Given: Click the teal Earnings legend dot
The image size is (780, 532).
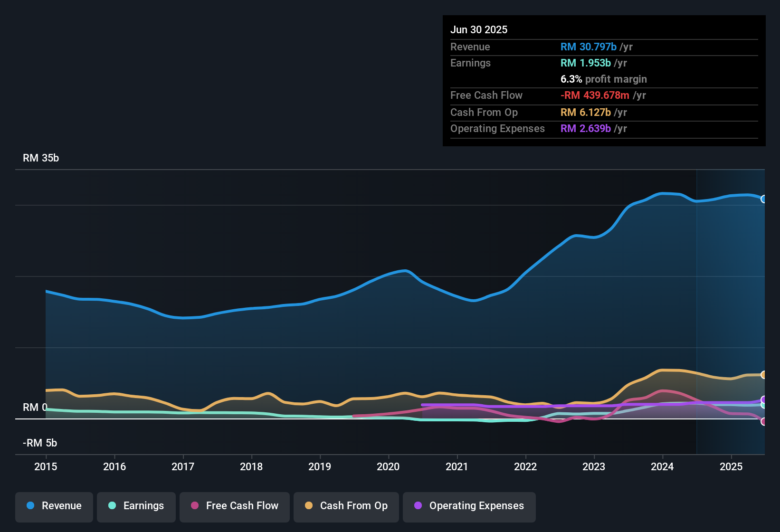Looking at the screenshot, I should coord(112,506).
